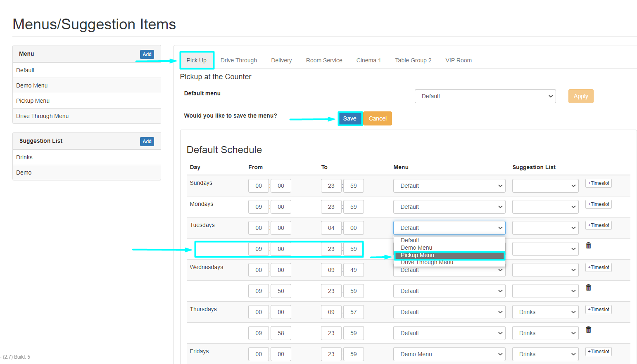
Task: Select Demo Menu in left Menu list
Action: [87, 85]
